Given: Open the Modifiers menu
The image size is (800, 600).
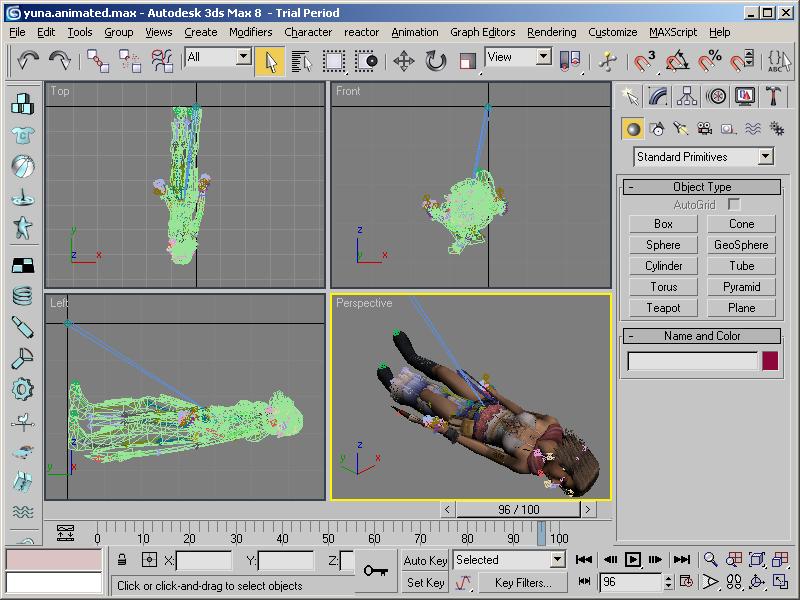Looking at the screenshot, I should tap(250, 32).
